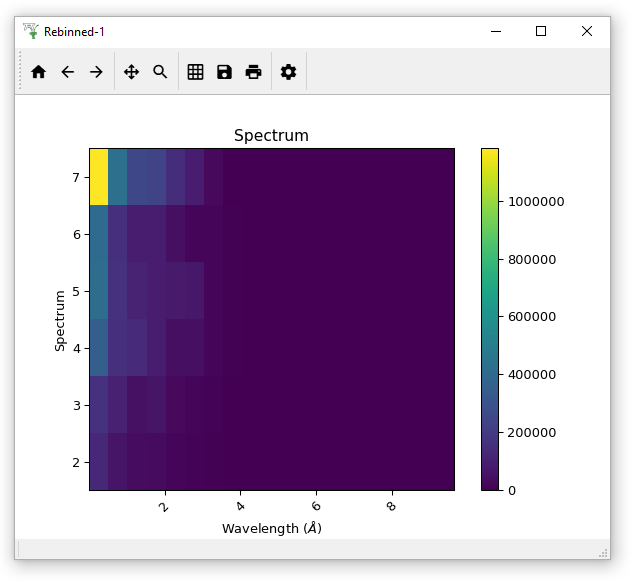
Task: Maximize the Rebinned-1 window
Action: tap(541, 31)
